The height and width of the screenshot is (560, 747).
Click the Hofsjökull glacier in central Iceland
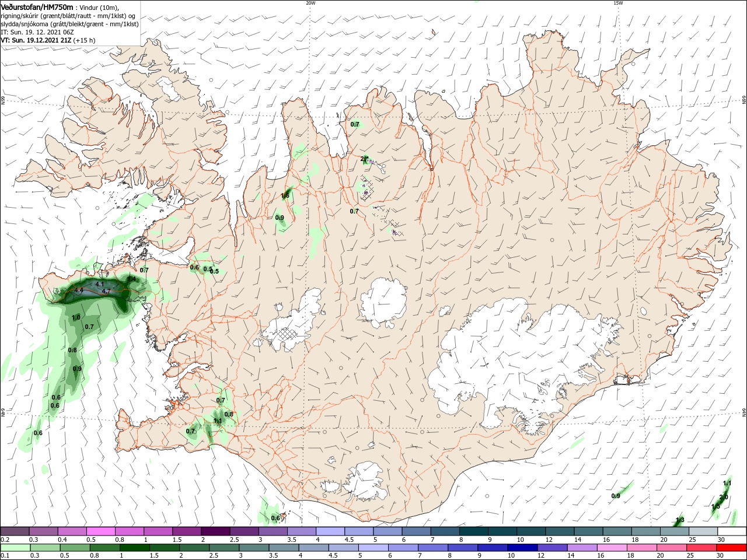point(383,302)
